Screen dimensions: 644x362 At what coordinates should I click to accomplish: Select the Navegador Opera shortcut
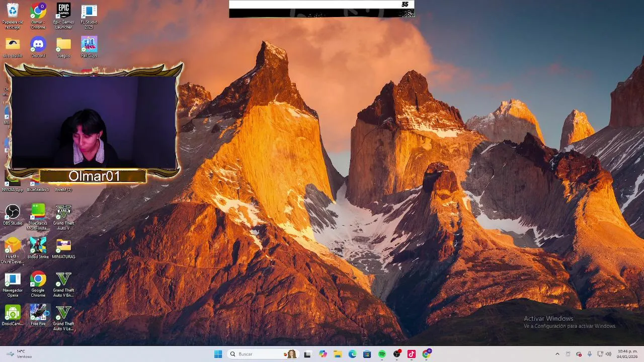13,284
